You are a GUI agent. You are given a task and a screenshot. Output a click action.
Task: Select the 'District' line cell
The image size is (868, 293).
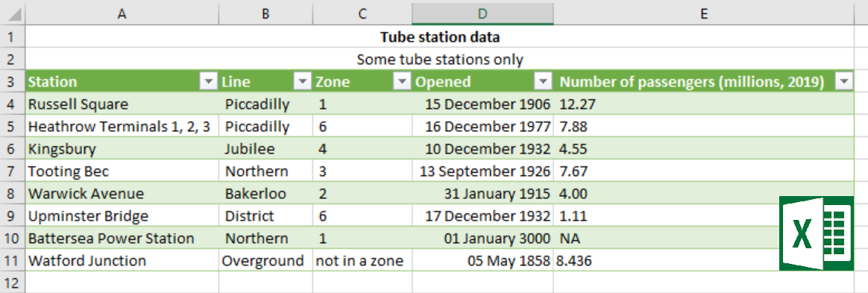tap(265, 215)
